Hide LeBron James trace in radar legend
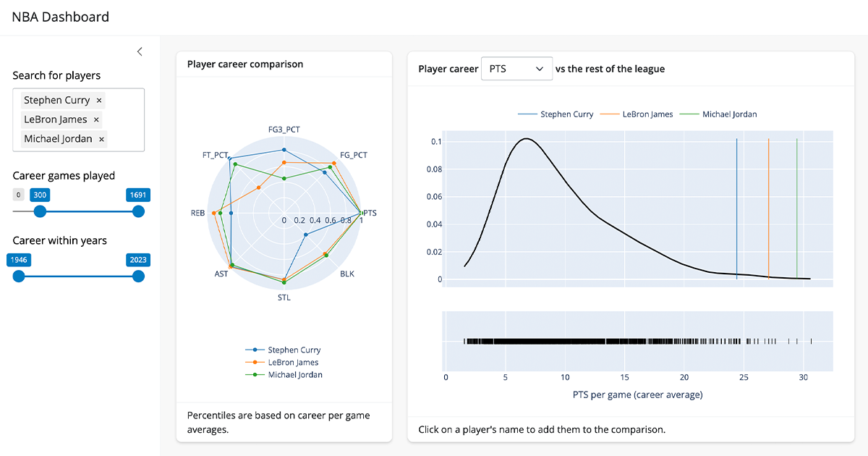Viewport: 868px width, 456px height. (293, 363)
